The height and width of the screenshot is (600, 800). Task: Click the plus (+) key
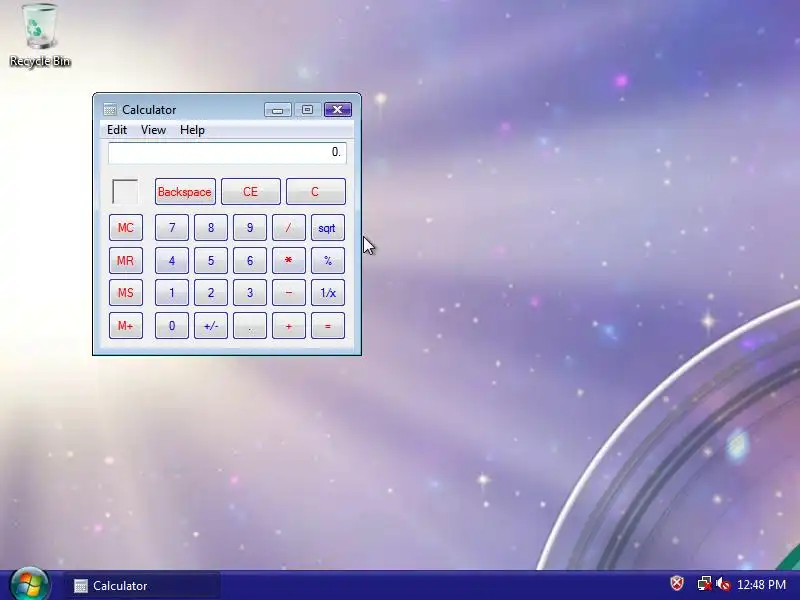(289, 326)
